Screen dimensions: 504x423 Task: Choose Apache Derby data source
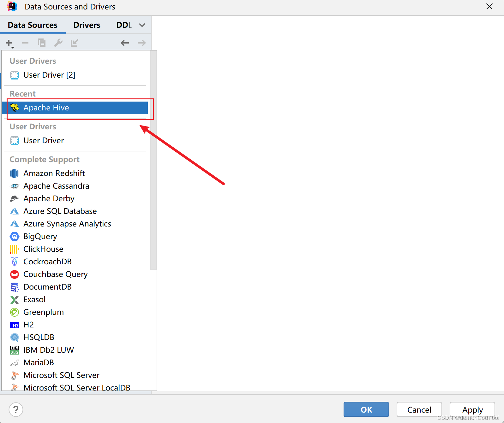coord(75,198)
